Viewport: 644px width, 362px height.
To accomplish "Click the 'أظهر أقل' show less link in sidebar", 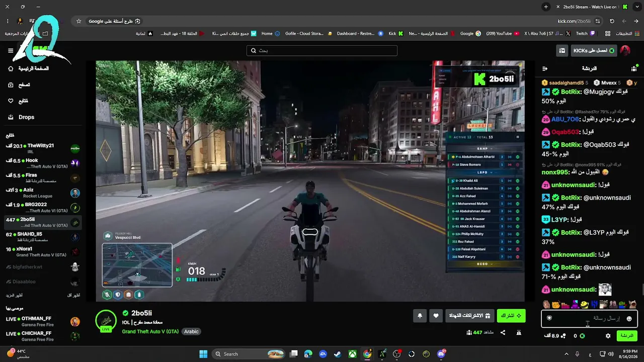I will (73, 295).
